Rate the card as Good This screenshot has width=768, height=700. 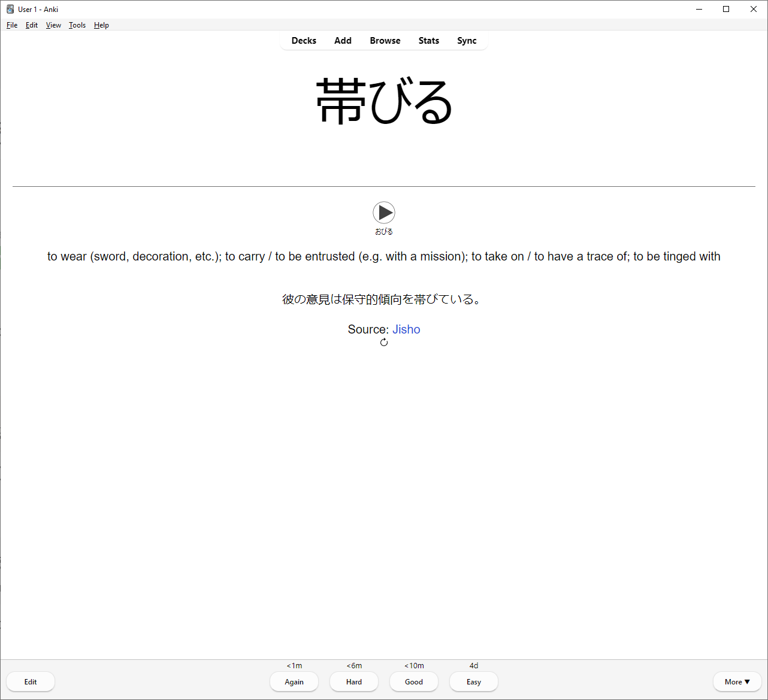[x=414, y=682]
